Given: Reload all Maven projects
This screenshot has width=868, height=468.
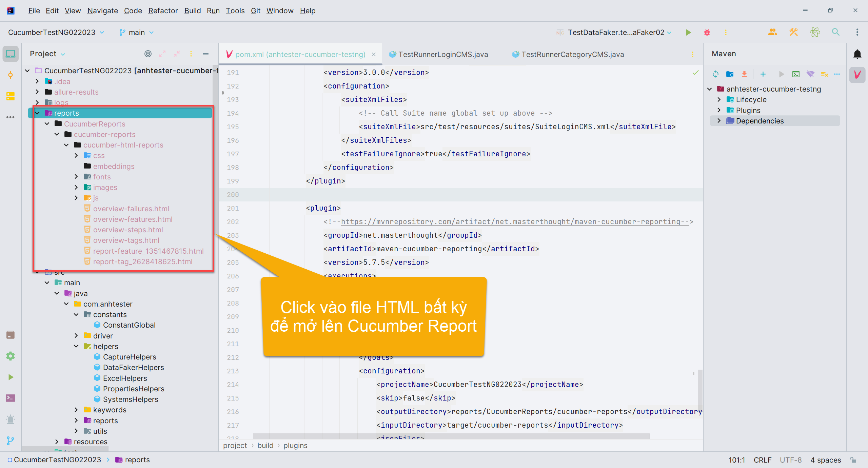Looking at the screenshot, I should (715, 74).
